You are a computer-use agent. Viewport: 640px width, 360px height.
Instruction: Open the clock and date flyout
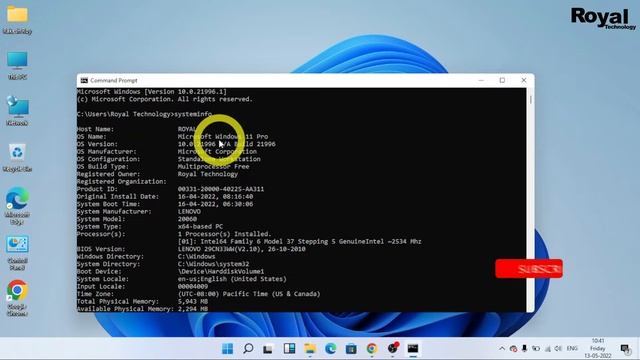(x=598, y=349)
